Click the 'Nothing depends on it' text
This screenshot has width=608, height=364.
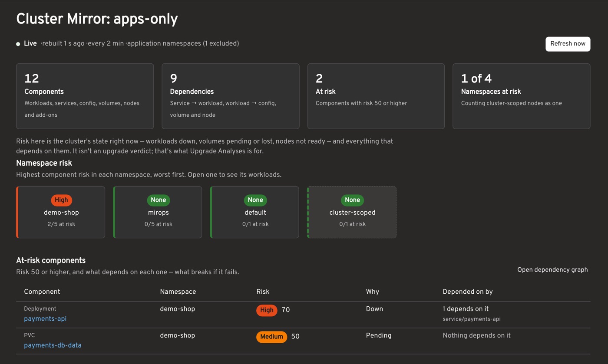click(476, 336)
